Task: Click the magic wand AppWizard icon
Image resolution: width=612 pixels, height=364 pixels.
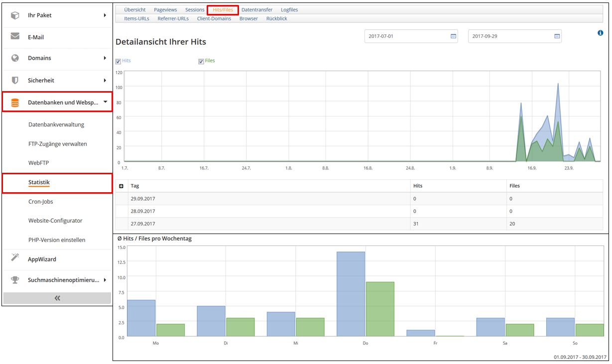Action: tap(15, 258)
